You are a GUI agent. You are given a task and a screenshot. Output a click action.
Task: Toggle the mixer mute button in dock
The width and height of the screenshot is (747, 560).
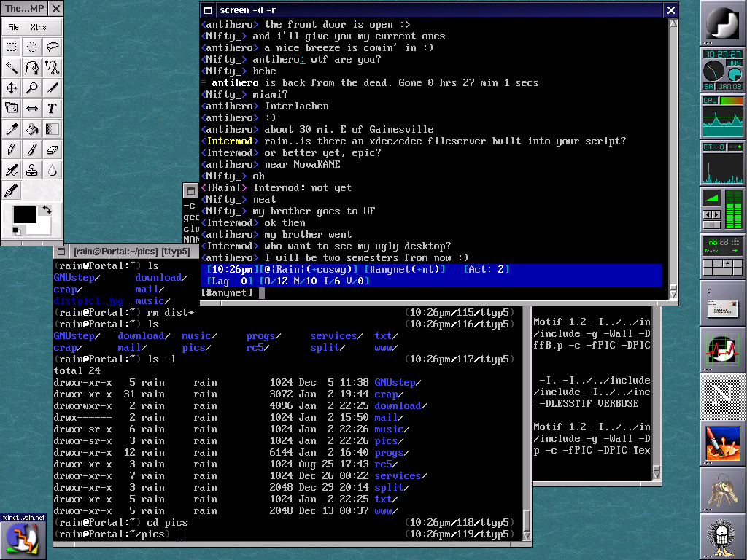click(x=712, y=225)
